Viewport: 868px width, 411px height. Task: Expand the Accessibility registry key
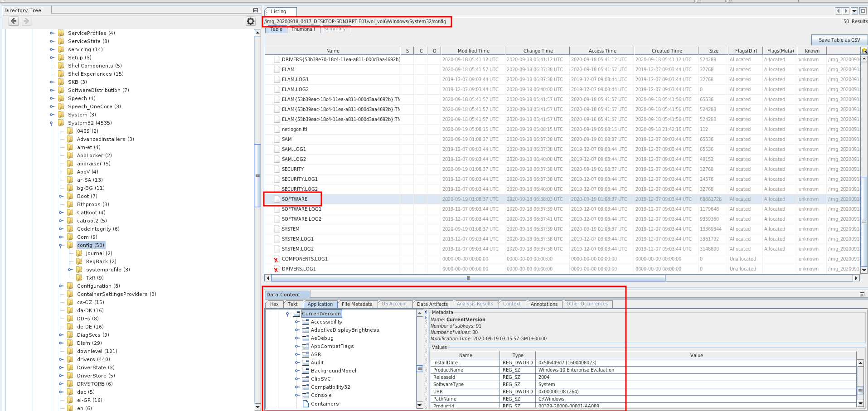click(297, 322)
